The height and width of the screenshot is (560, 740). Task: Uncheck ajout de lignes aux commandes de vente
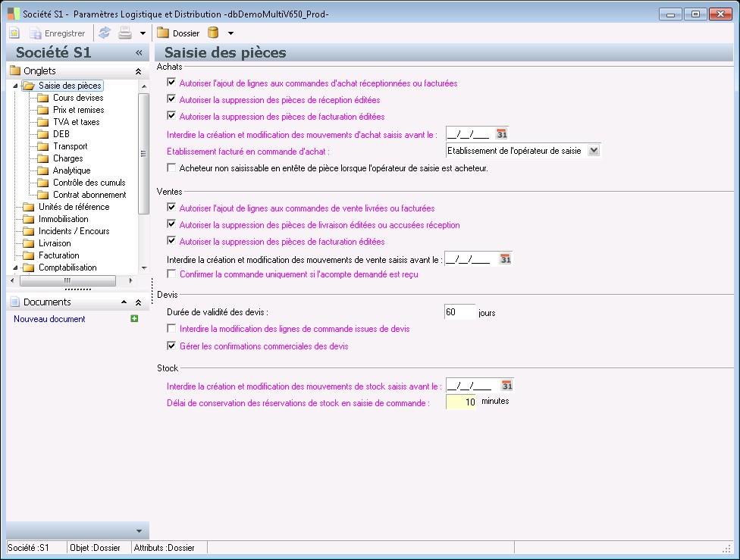point(171,208)
